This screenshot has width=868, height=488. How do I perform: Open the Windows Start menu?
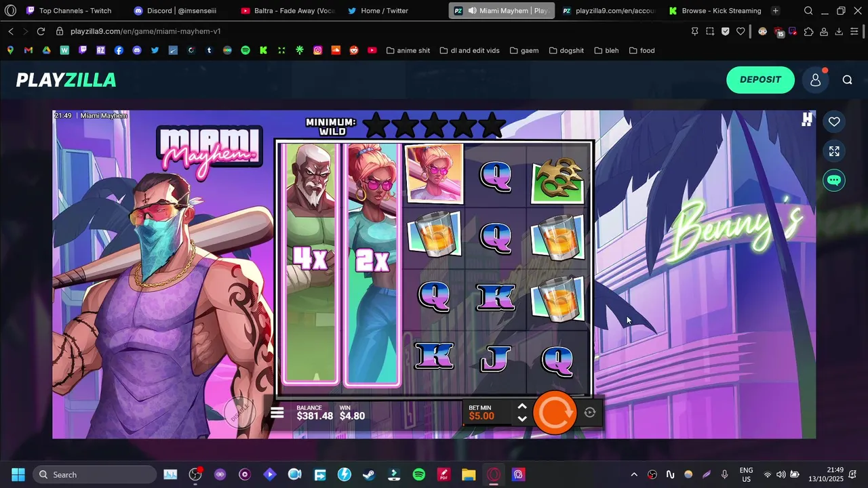(x=18, y=474)
